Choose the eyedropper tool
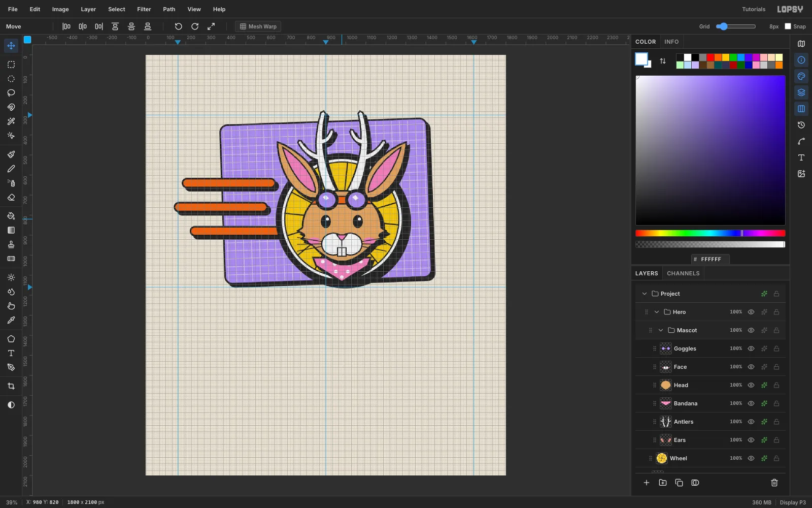This screenshot has width=812, height=508. coord(11,320)
